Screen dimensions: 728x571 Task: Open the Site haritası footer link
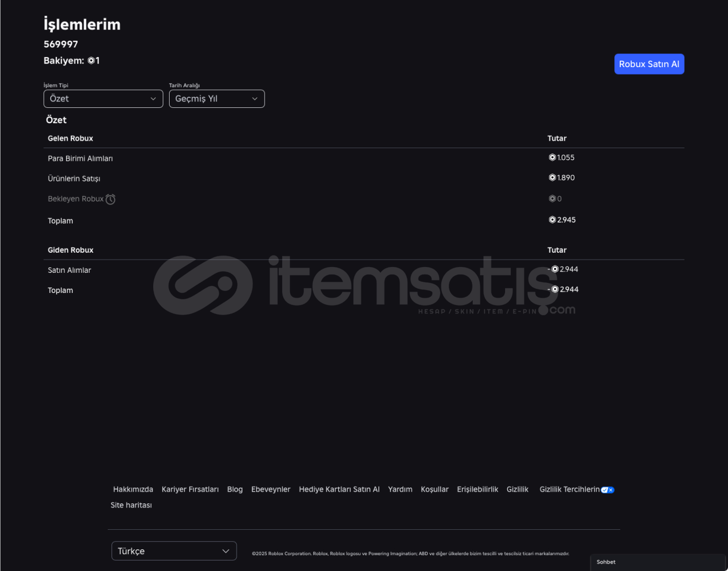click(131, 505)
